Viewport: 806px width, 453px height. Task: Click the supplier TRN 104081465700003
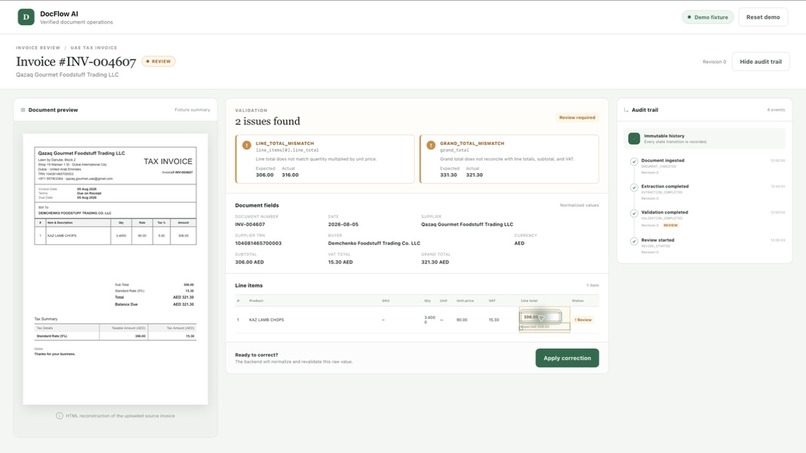pyautogui.click(x=258, y=243)
